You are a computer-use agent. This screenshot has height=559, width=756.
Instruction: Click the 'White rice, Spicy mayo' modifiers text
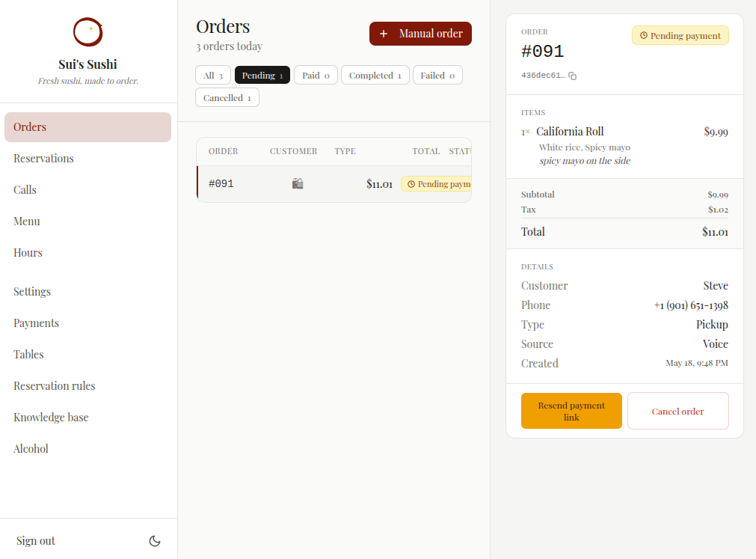click(584, 147)
